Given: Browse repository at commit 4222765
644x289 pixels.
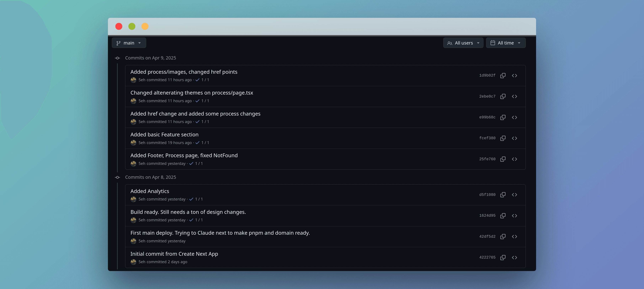Looking at the screenshot, I should [x=514, y=257].
